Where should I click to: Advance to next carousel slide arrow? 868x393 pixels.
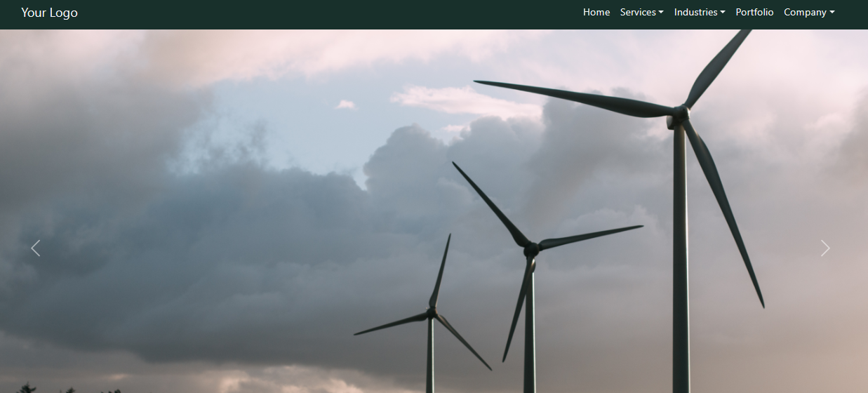pyautogui.click(x=825, y=248)
